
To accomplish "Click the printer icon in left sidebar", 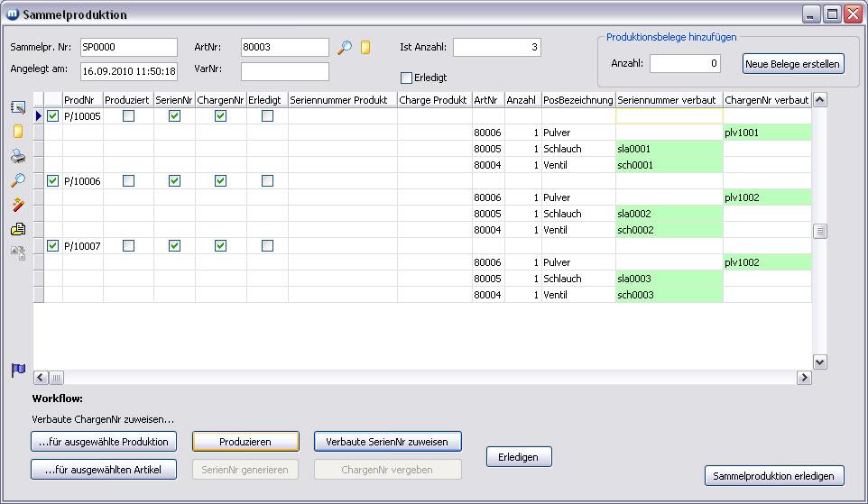I will click(x=17, y=156).
